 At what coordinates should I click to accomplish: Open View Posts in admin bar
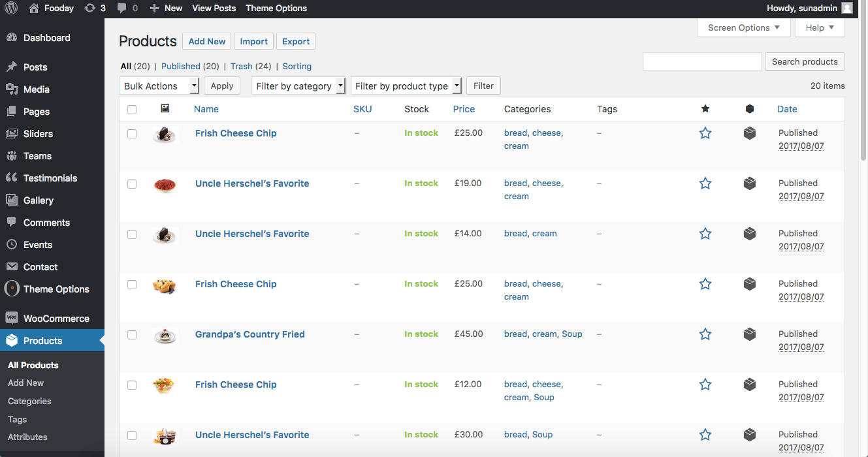click(214, 8)
